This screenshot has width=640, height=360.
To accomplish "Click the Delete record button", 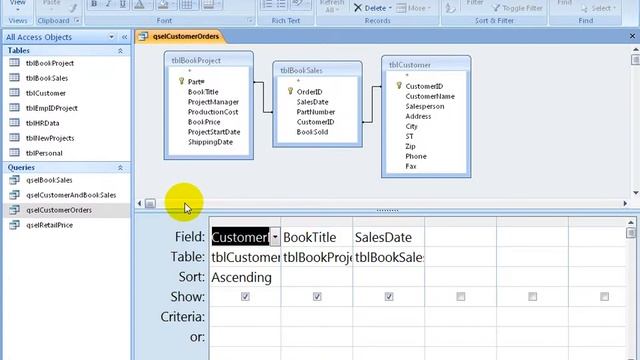I will [x=372, y=8].
